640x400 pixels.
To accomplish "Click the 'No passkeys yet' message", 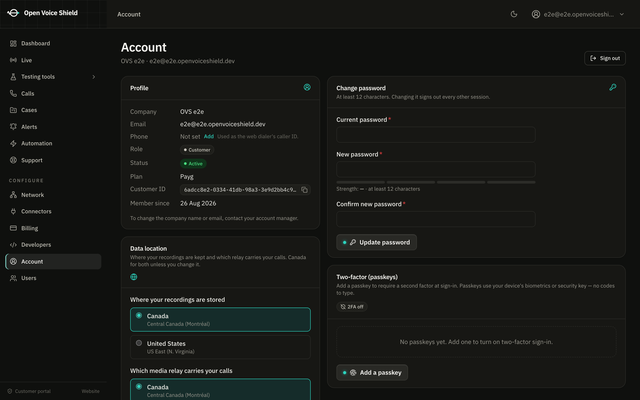I will [x=476, y=342].
